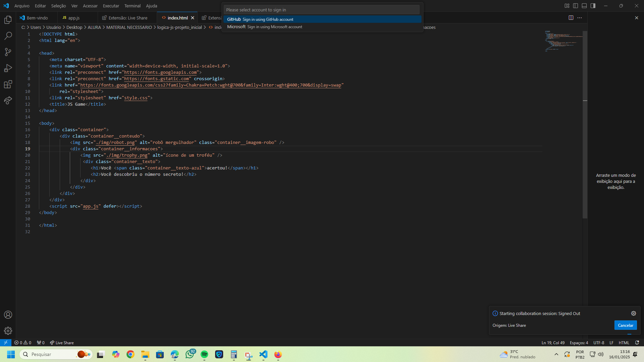Open the Executar menu
The width and height of the screenshot is (644, 362).
pyautogui.click(x=111, y=6)
